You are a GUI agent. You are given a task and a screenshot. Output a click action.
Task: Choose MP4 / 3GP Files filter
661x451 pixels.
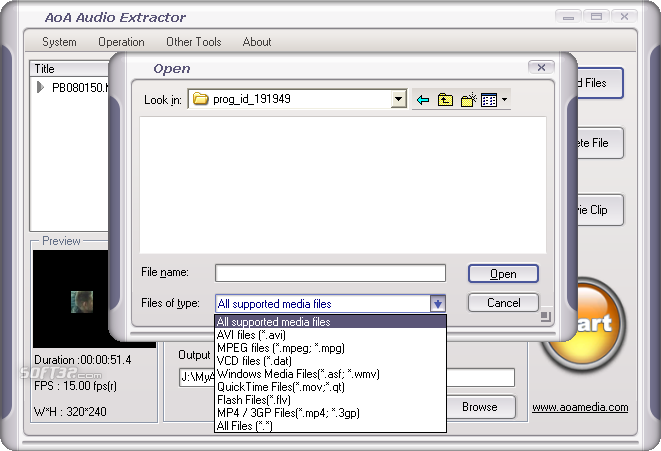tap(330, 413)
